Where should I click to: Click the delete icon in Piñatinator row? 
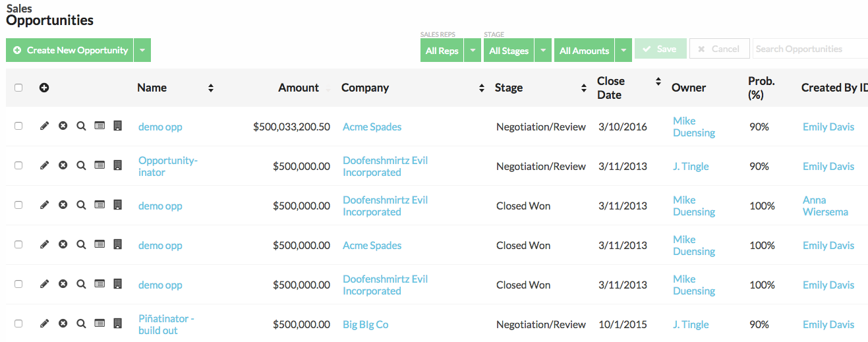coord(63,324)
